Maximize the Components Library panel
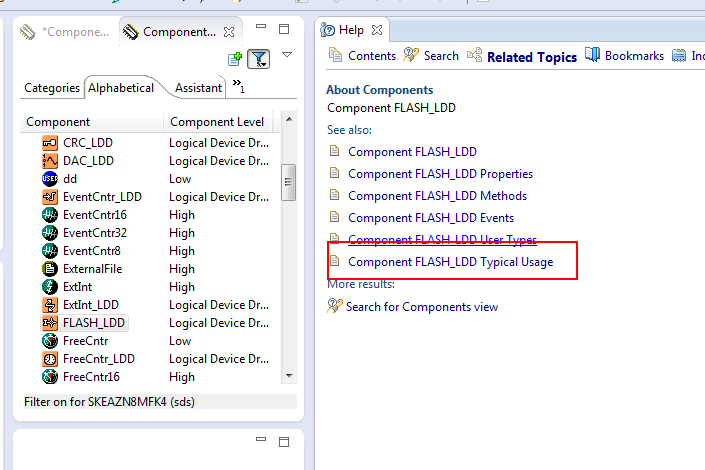The height and width of the screenshot is (470, 705). [x=284, y=29]
